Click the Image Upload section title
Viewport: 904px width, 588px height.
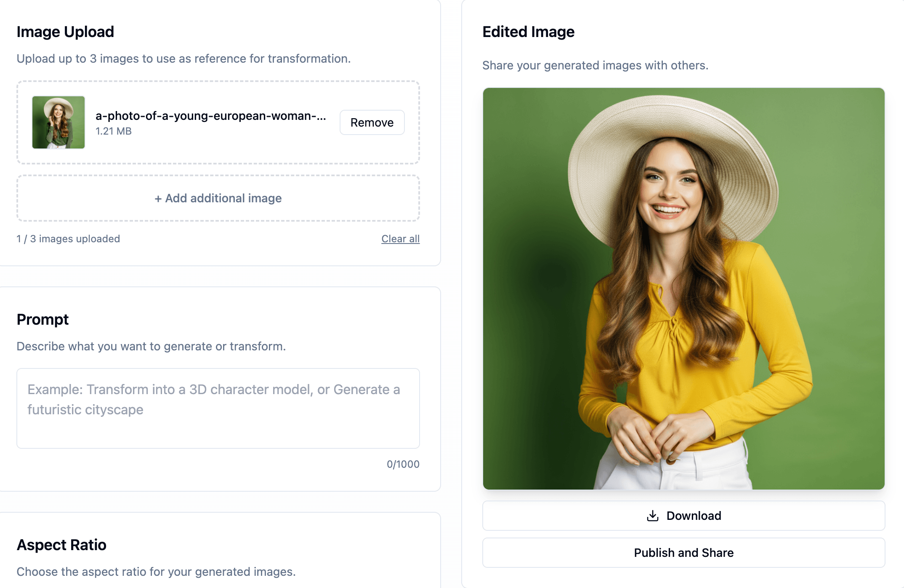pos(65,32)
